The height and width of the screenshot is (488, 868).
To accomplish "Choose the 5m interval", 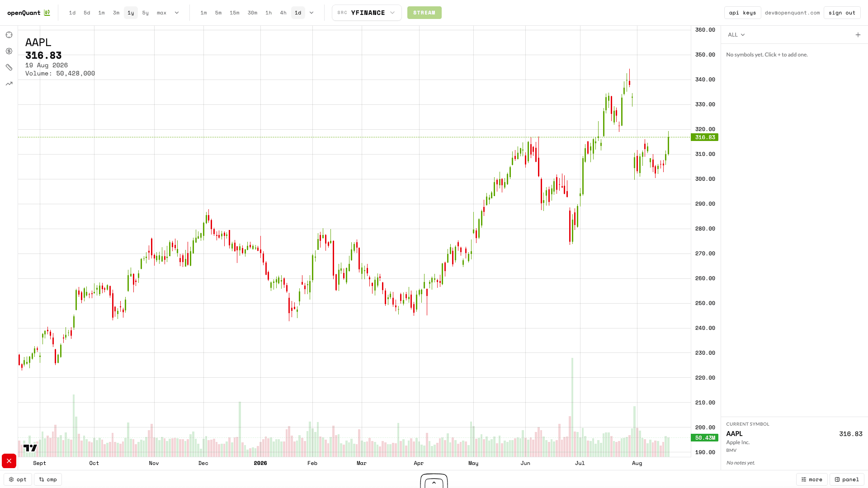I will pos(218,13).
